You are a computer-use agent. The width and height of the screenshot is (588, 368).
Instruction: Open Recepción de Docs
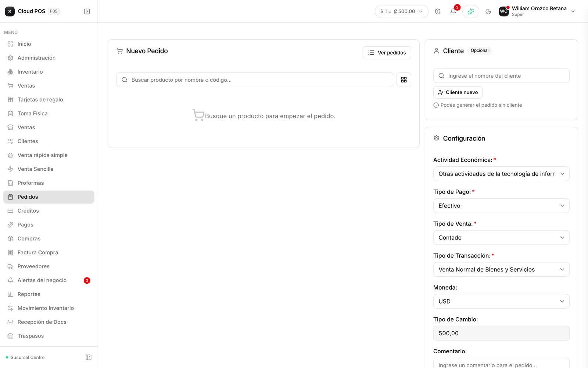click(x=49, y=322)
